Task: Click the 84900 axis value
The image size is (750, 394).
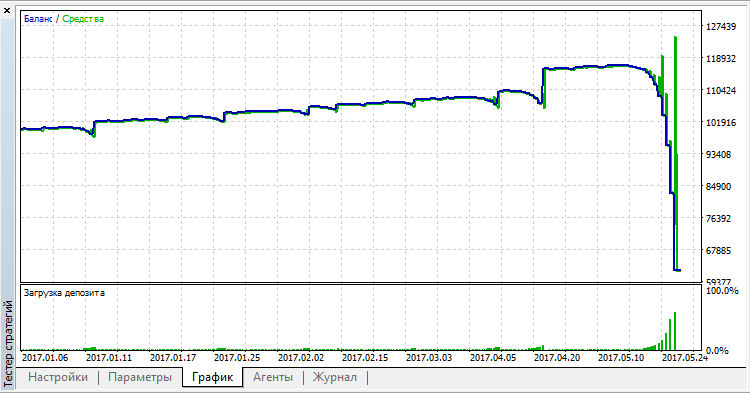Action: pyautogui.click(x=718, y=186)
